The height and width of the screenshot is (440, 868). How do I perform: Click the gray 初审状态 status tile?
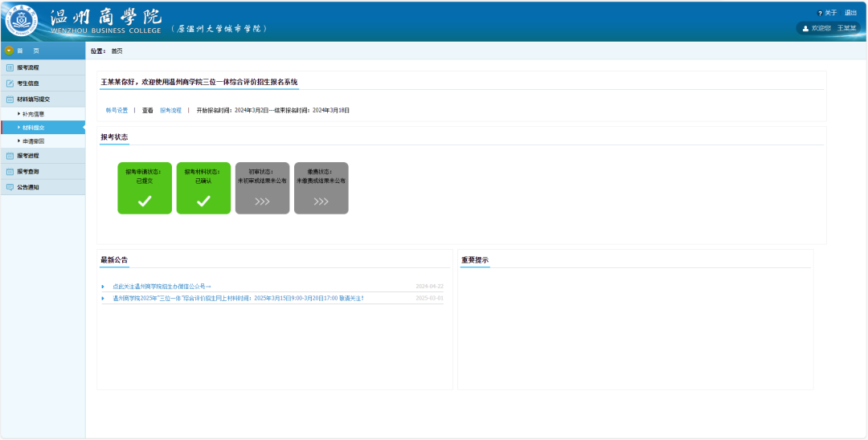(x=262, y=188)
